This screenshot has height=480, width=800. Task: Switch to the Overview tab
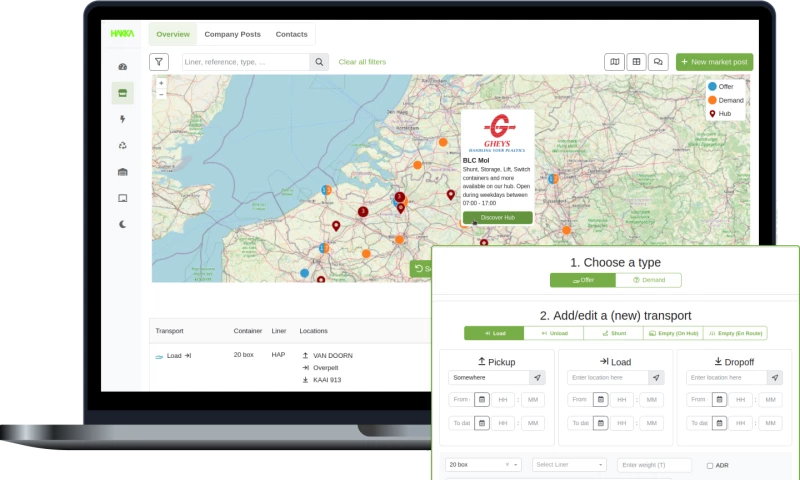(x=173, y=34)
